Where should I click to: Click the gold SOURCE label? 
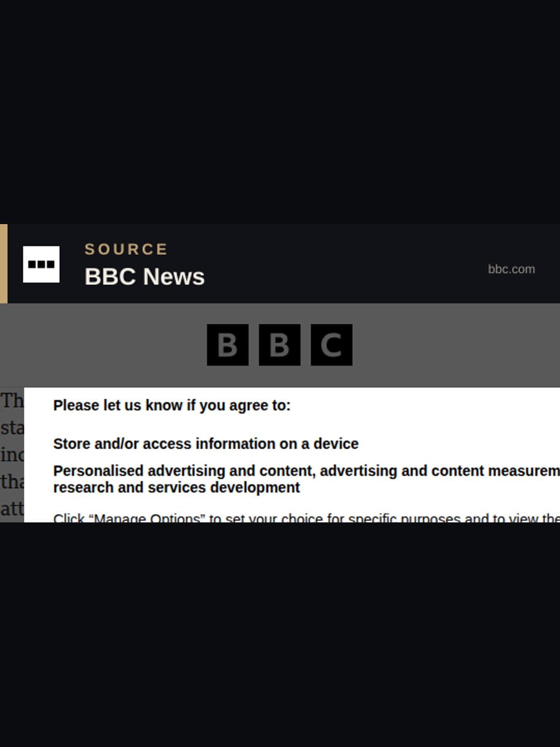coord(126,249)
